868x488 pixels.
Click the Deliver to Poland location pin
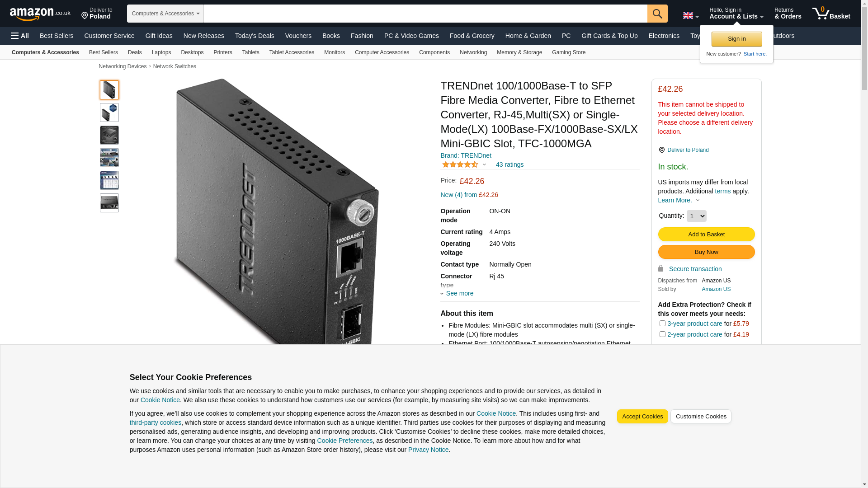661,150
